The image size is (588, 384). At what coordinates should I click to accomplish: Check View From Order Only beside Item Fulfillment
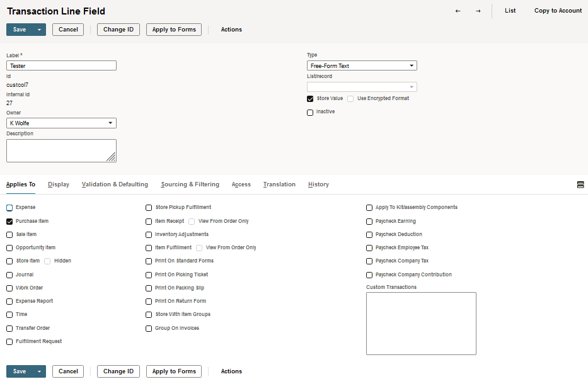pyautogui.click(x=199, y=248)
